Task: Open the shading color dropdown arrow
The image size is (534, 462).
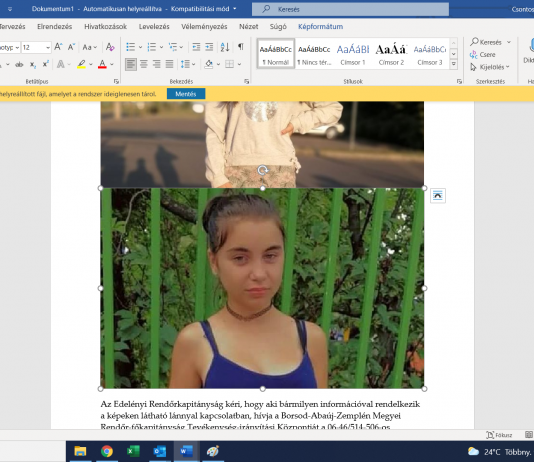Action: pos(218,64)
